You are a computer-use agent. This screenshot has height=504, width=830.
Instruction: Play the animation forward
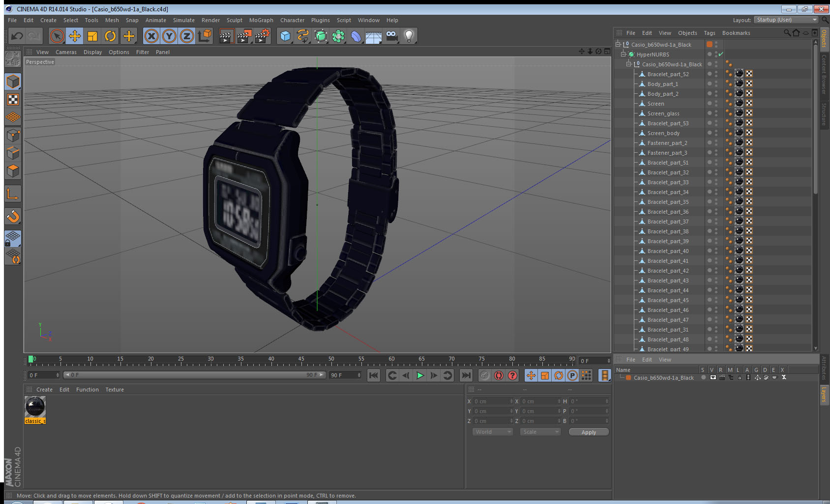(x=420, y=375)
